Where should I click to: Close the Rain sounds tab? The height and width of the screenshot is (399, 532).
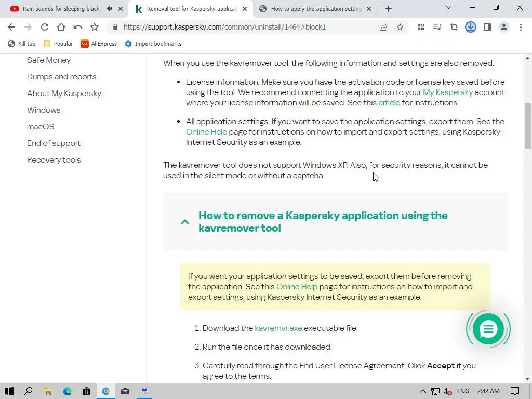pos(121,9)
